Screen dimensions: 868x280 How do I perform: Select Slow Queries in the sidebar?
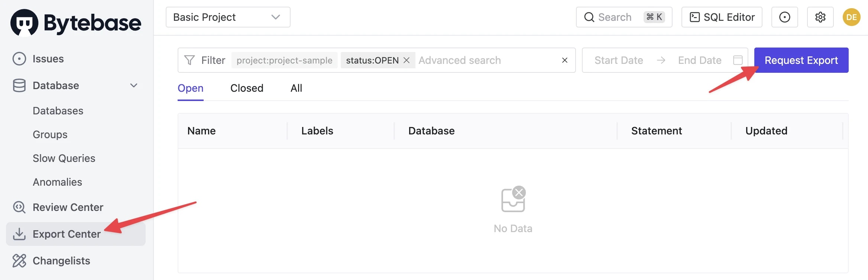coord(64,158)
